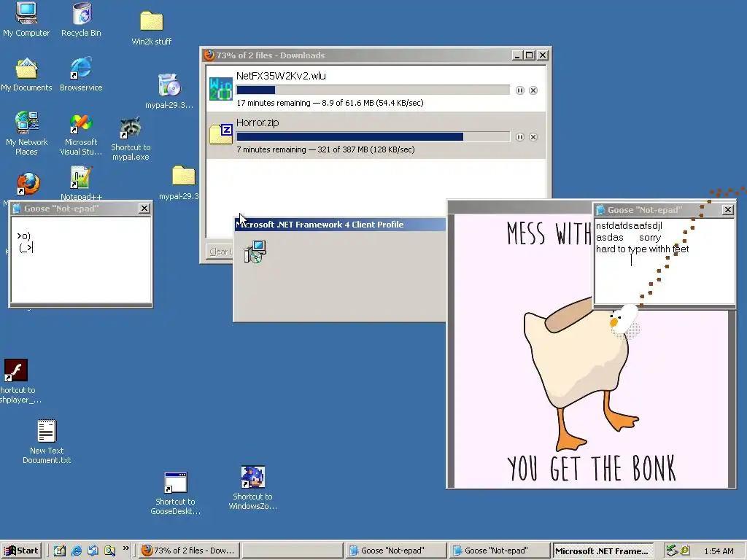Maximize the Downloads window
This screenshot has height=560, width=747.
coord(530,55)
